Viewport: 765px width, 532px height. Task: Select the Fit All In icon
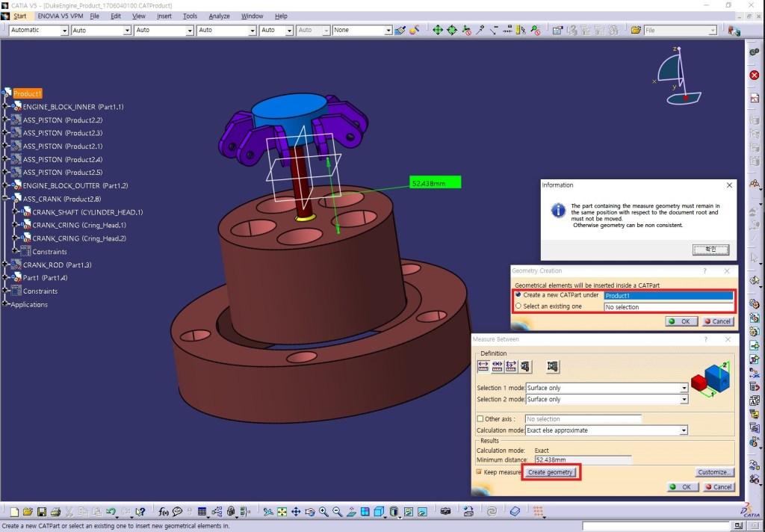282,512
